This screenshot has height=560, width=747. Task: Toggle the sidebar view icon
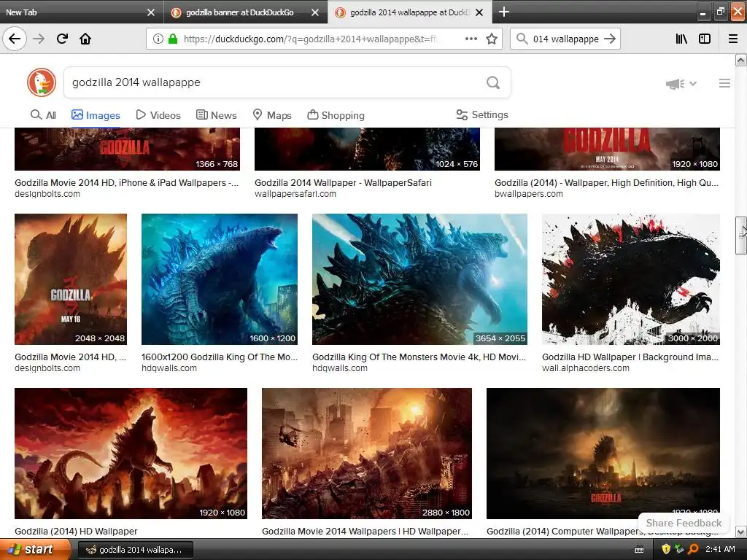point(705,39)
